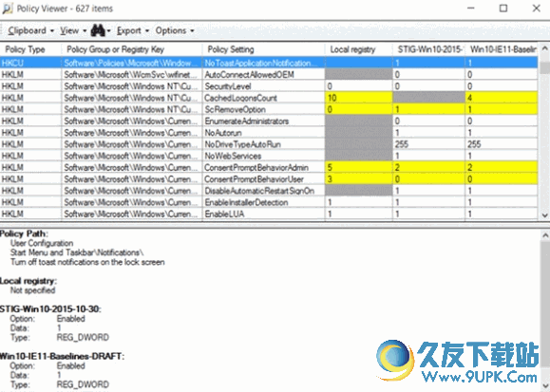Expand the Options dropdown arrow
The image size is (550, 392).
(192, 31)
